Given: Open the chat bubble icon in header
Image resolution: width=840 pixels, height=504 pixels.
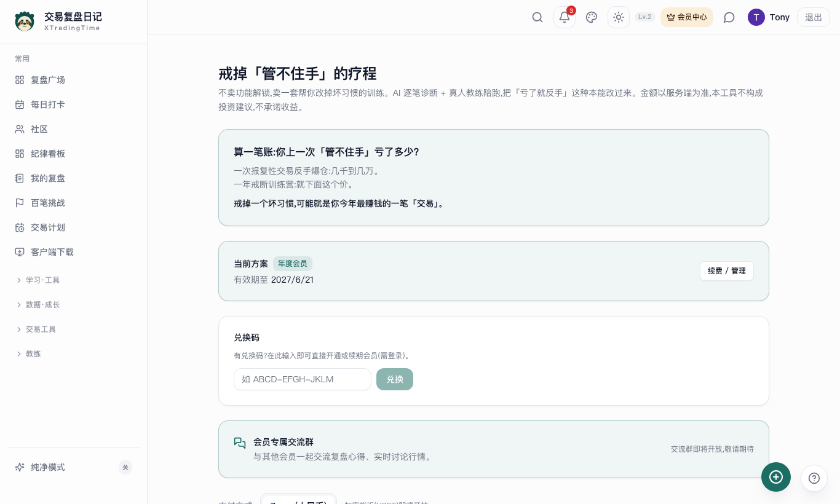Looking at the screenshot, I should 729,17.
